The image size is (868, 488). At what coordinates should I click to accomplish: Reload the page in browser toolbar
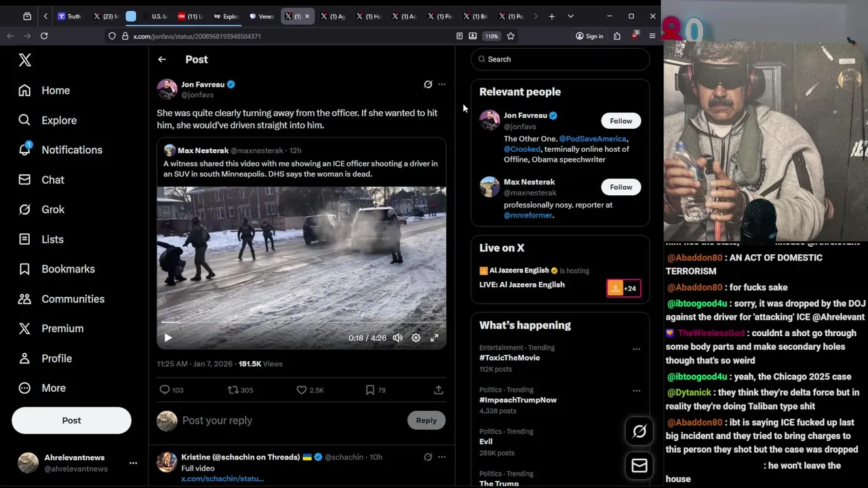pos(44,36)
